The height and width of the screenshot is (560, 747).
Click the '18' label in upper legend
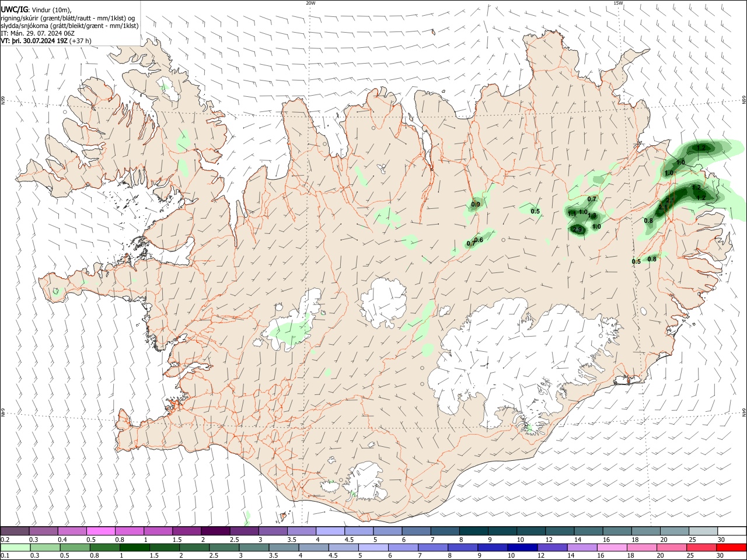pos(634,540)
